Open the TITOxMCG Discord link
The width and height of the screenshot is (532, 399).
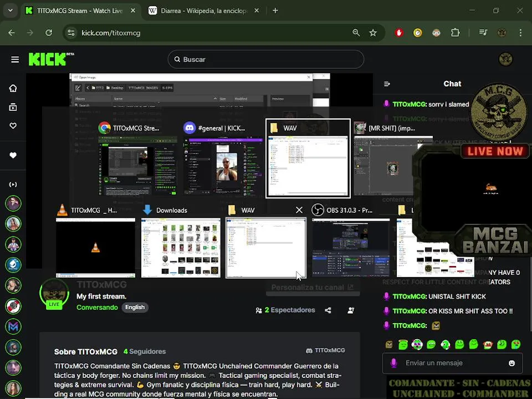[325, 350]
